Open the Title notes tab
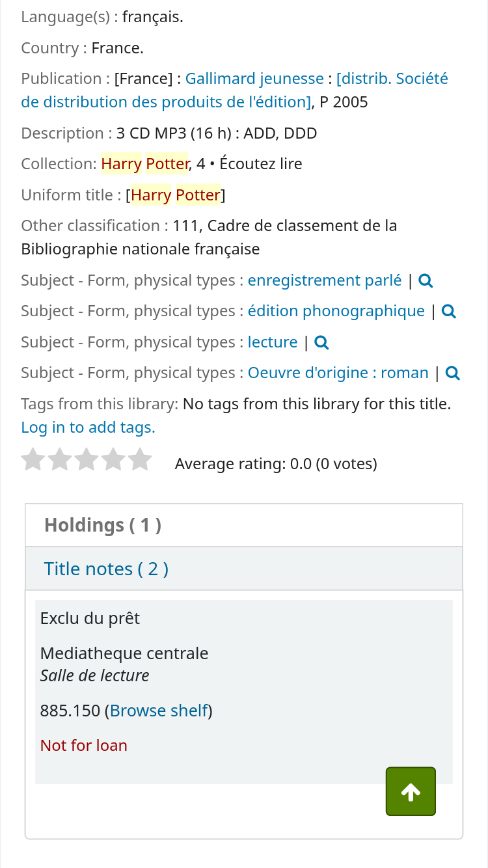488x868 pixels. (106, 569)
